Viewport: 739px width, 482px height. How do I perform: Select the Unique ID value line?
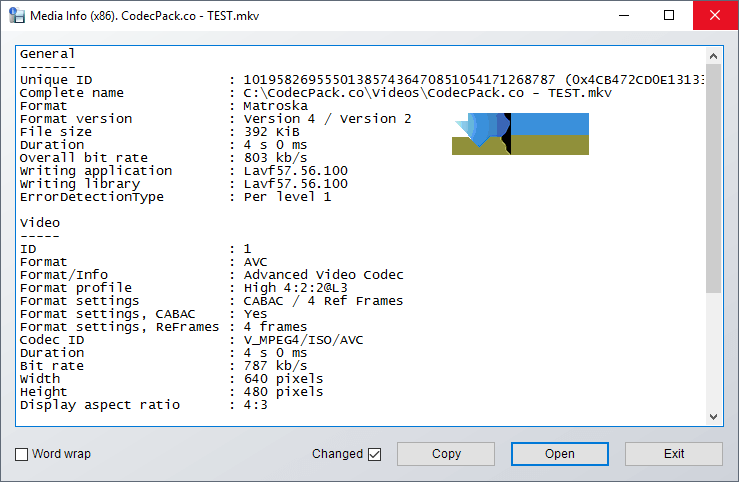474,80
